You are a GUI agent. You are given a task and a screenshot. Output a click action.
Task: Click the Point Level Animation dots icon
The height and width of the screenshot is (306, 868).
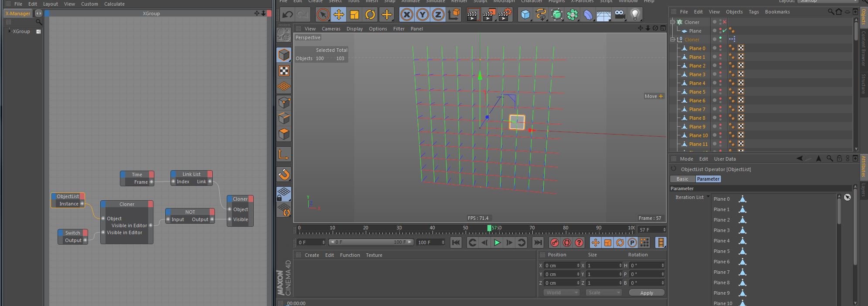point(644,242)
